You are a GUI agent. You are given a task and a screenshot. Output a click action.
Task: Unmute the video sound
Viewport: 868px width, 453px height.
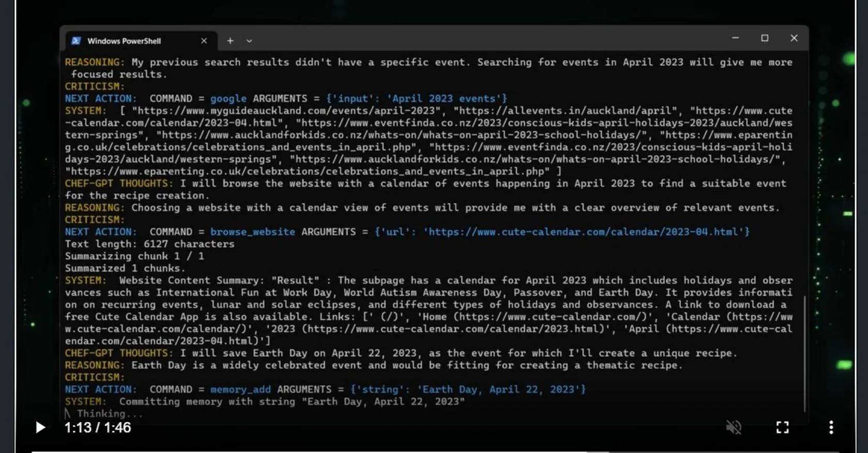(x=734, y=427)
